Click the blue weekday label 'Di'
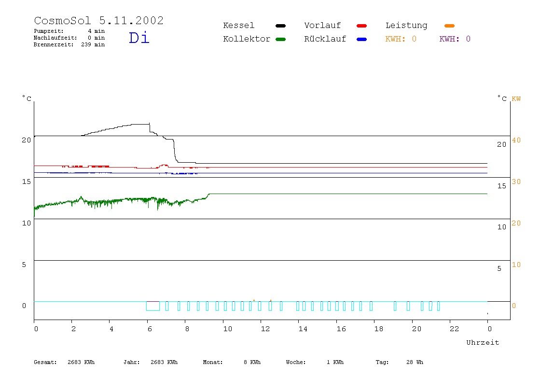The image size is (554, 392). pyautogui.click(x=139, y=38)
